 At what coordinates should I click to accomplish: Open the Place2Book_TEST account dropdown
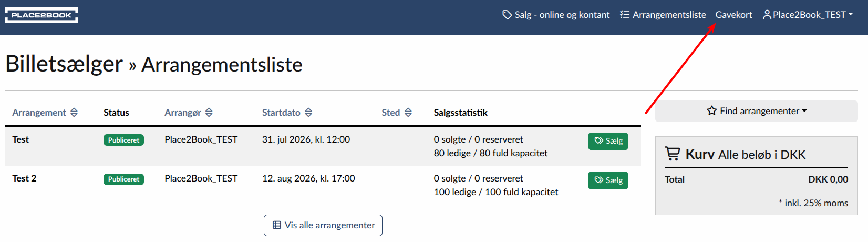pyautogui.click(x=808, y=15)
